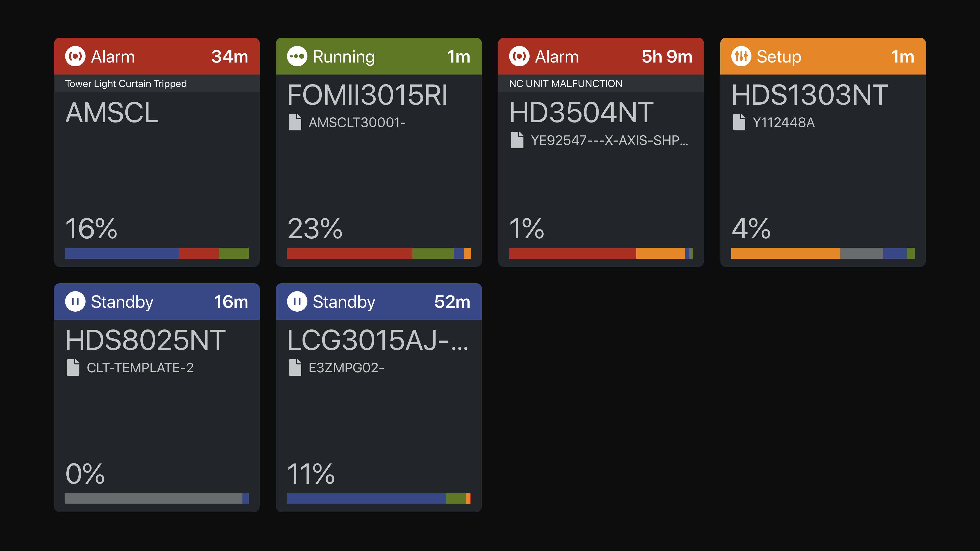Select the AMSCL machine card title
The width and height of the screenshot is (980, 551).
click(111, 112)
